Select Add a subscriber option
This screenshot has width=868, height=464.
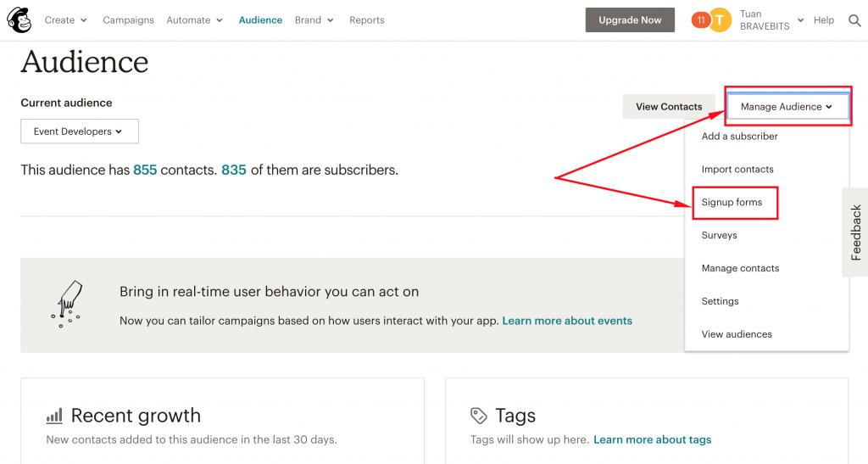click(x=739, y=137)
